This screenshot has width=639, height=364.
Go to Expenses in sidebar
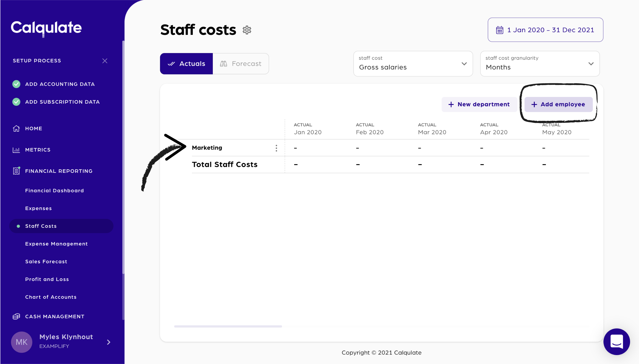coord(39,208)
